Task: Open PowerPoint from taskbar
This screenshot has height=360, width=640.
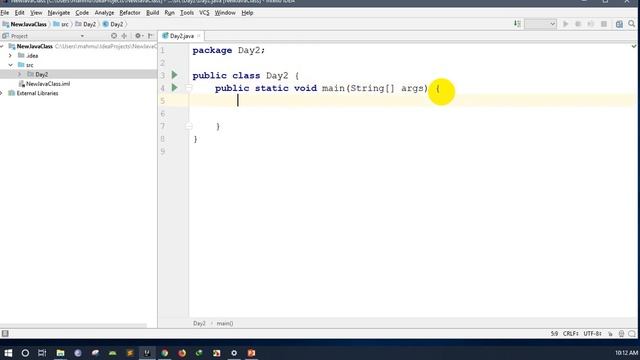Action: 251,353
